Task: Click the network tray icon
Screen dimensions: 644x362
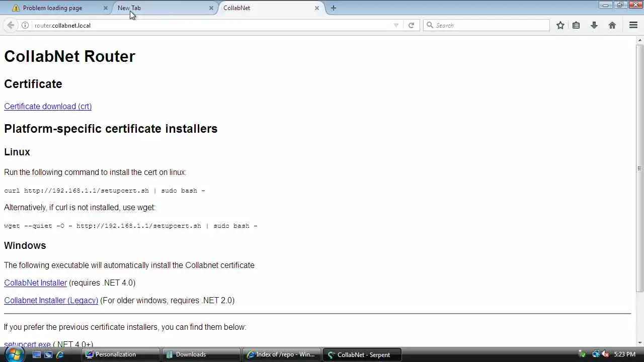Action: pos(596,354)
